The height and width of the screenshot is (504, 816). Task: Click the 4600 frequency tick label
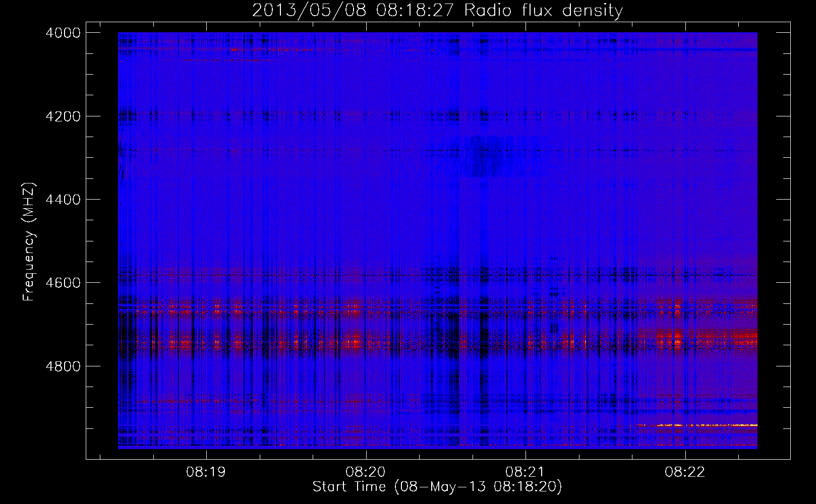63,283
